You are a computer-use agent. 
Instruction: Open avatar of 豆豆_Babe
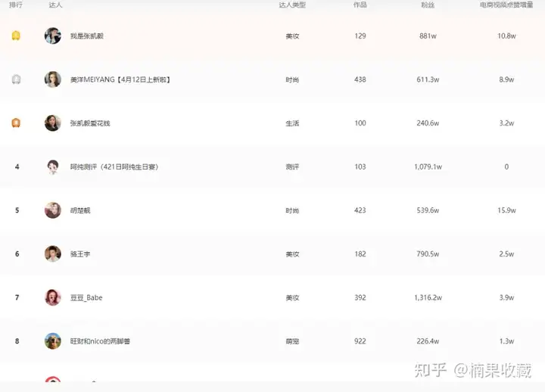[53, 297]
